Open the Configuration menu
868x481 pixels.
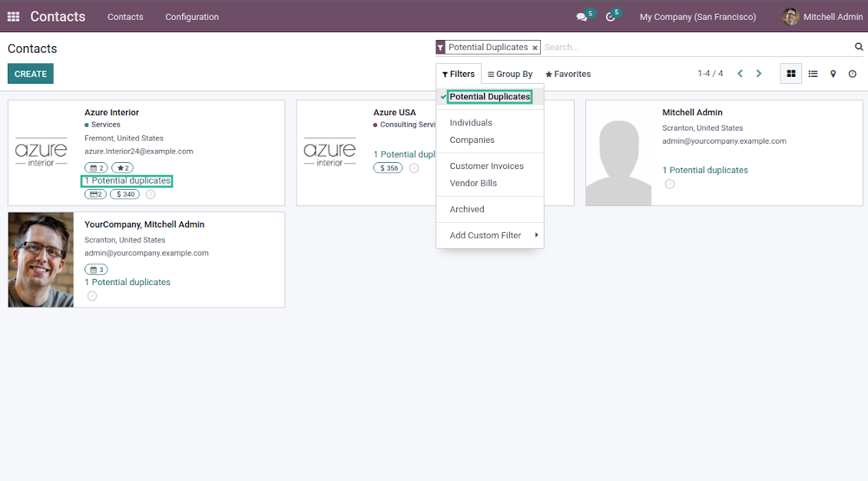(x=192, y=17)
